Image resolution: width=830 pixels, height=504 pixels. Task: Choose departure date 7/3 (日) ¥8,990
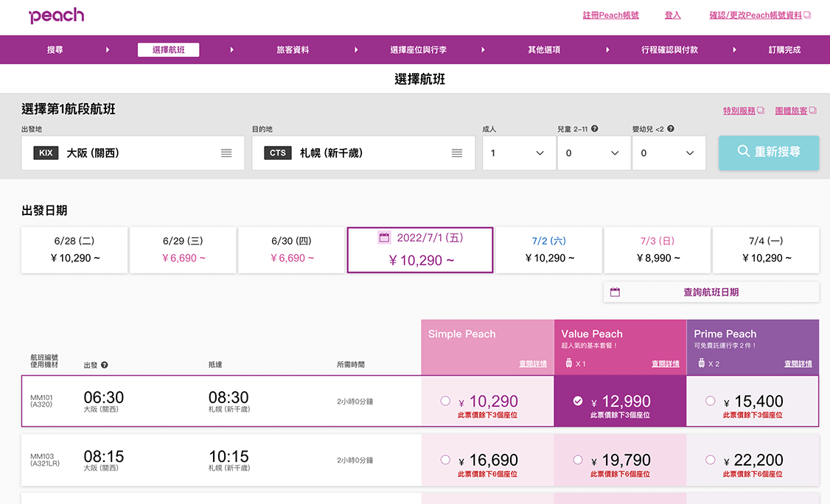(x=658, y=250)
